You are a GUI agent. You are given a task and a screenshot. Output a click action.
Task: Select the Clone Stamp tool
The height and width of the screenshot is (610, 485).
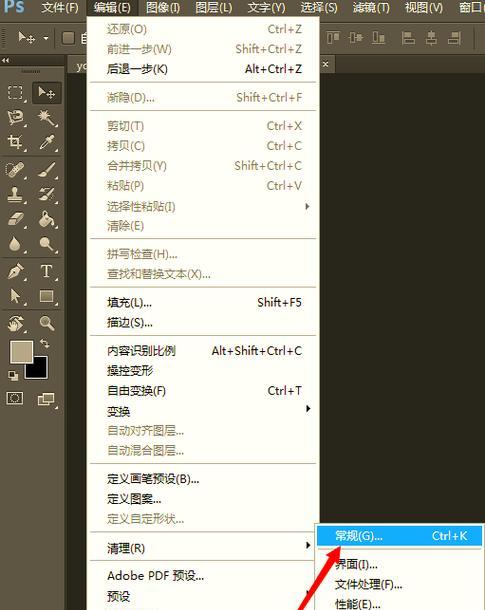(x=16, y=195)
